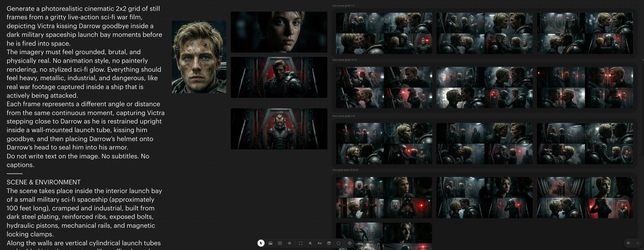Select the frame/section tool

click(x=300, y=243)
